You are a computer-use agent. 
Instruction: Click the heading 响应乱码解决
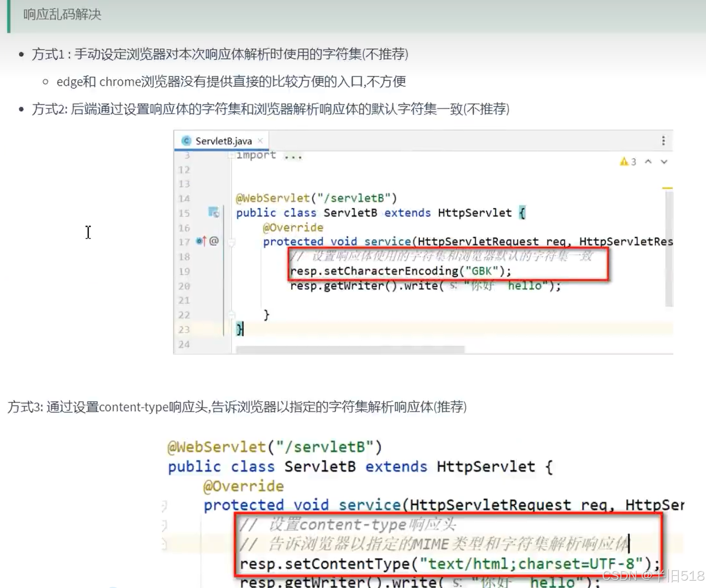click(62, 15)
